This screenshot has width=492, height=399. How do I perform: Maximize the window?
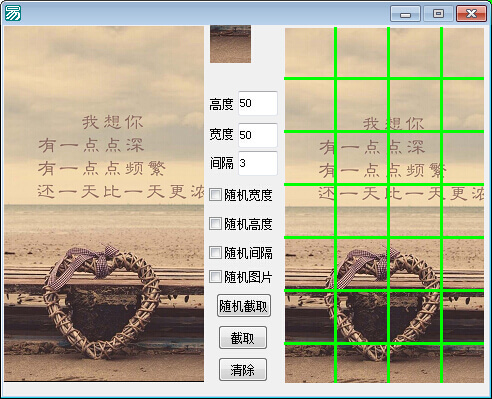pos(438,14)
